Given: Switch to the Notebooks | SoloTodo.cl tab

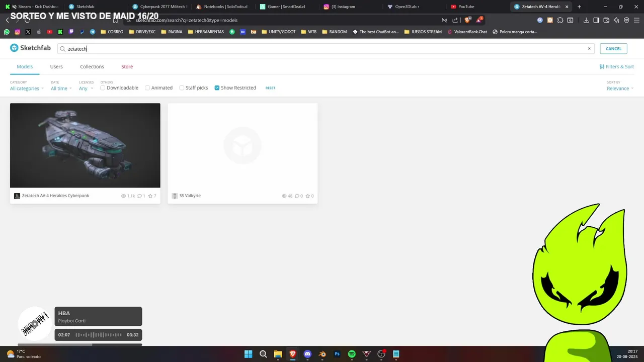Looking at the screenshot, I should pos(222,7).
